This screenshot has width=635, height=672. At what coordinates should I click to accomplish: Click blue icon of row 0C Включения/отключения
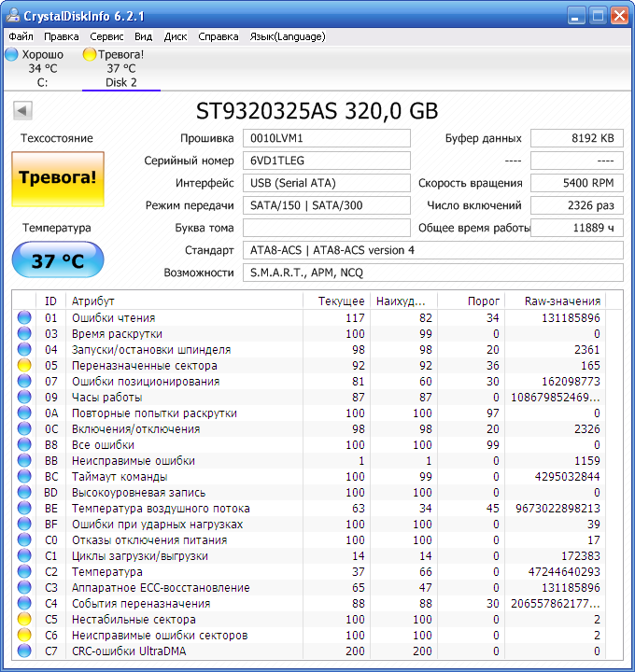pos(24,428)
